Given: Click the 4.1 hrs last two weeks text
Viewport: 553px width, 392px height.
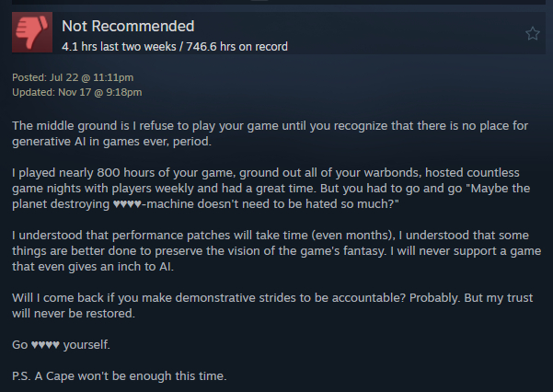Looking at the screenshot, I should point(106,45).
